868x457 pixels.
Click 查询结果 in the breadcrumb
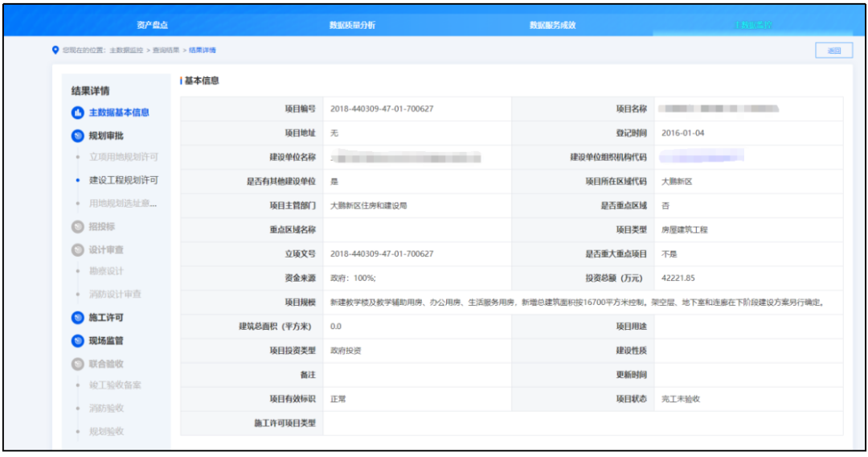point(166,50)
